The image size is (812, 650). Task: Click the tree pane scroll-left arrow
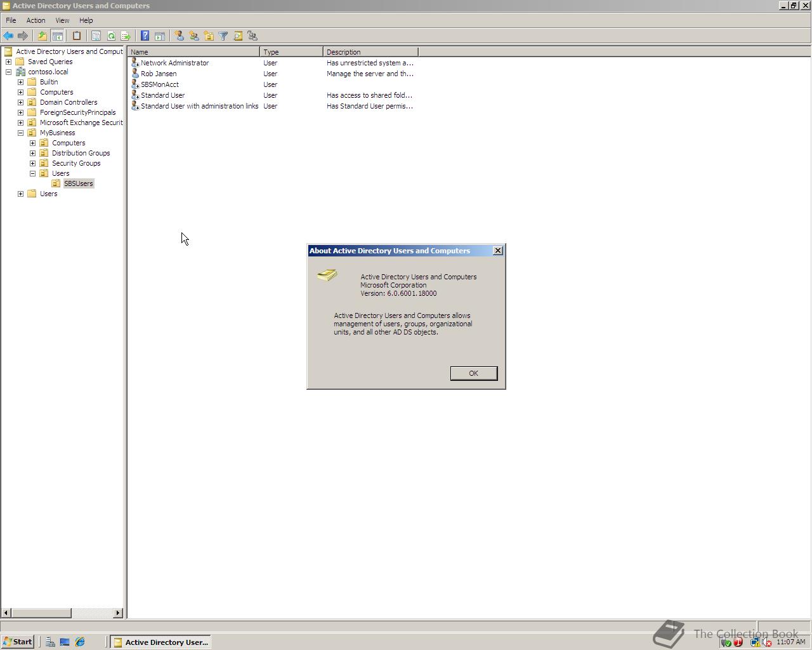pos(6,613)
